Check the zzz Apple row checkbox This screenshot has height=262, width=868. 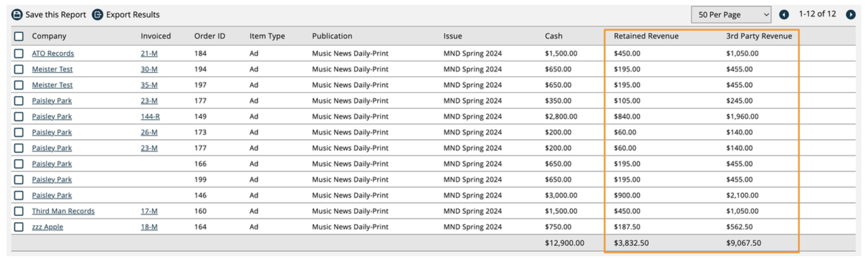(x=19, y=227)
